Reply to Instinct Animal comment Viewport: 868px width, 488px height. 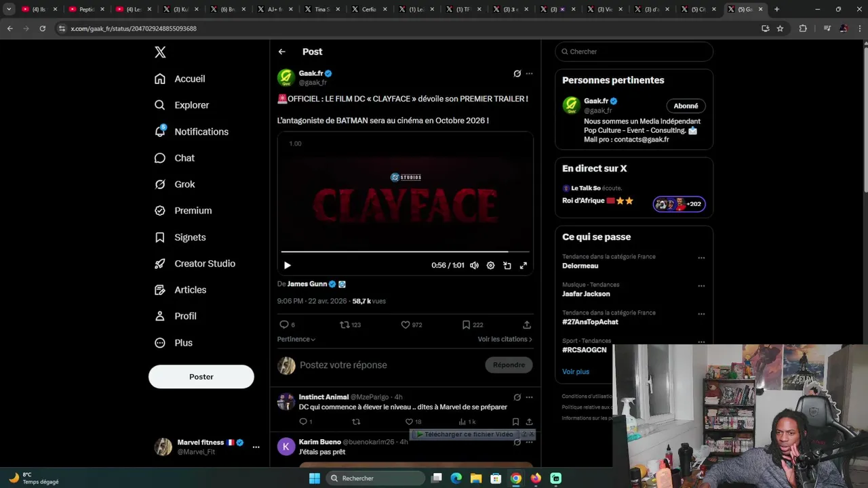[305, 422]
